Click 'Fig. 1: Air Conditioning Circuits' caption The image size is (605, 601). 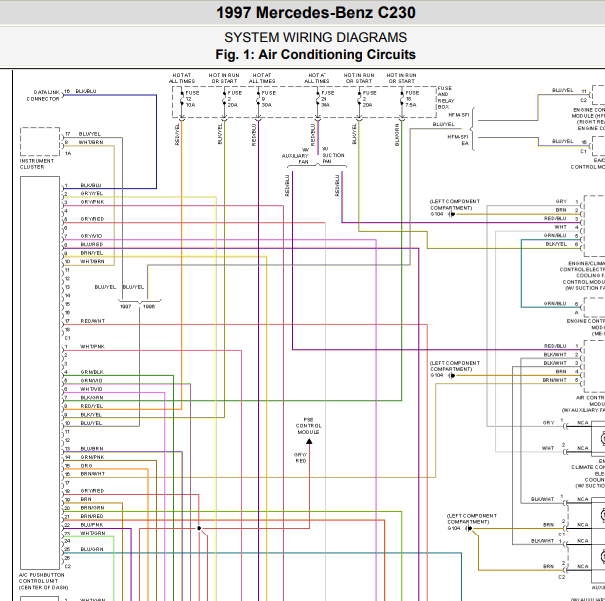tap(316, 54)
